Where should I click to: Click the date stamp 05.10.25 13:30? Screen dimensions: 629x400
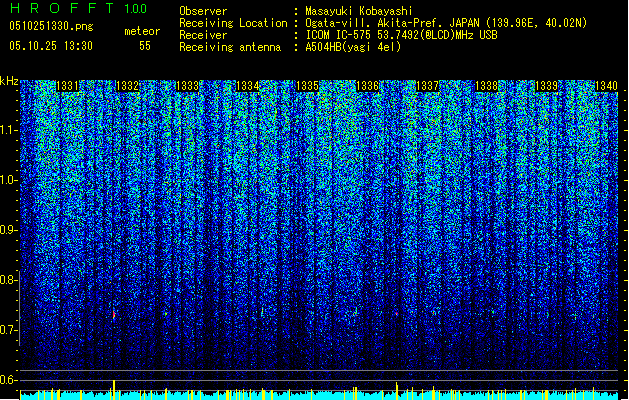pyautogui.click(x=51, y=46)
